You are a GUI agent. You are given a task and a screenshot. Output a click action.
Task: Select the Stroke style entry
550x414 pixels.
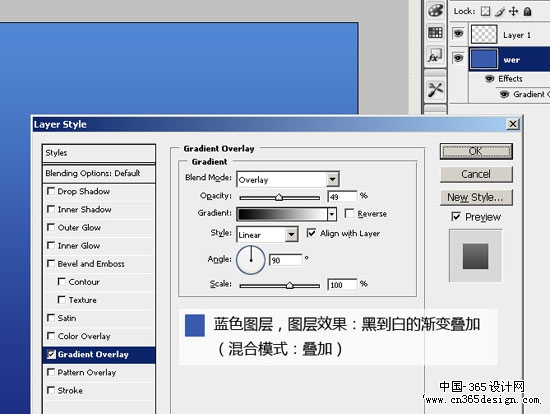[99, 390]
